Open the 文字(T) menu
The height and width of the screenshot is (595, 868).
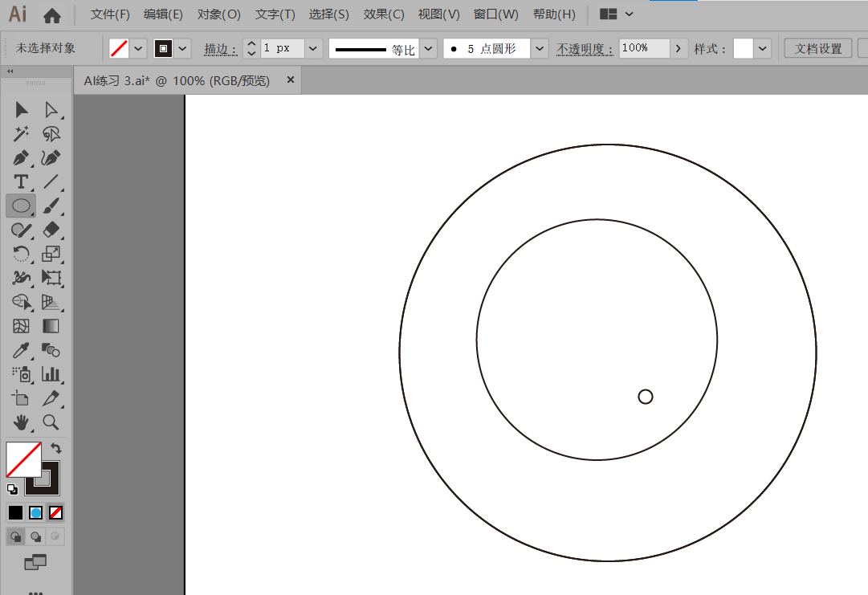275,14
